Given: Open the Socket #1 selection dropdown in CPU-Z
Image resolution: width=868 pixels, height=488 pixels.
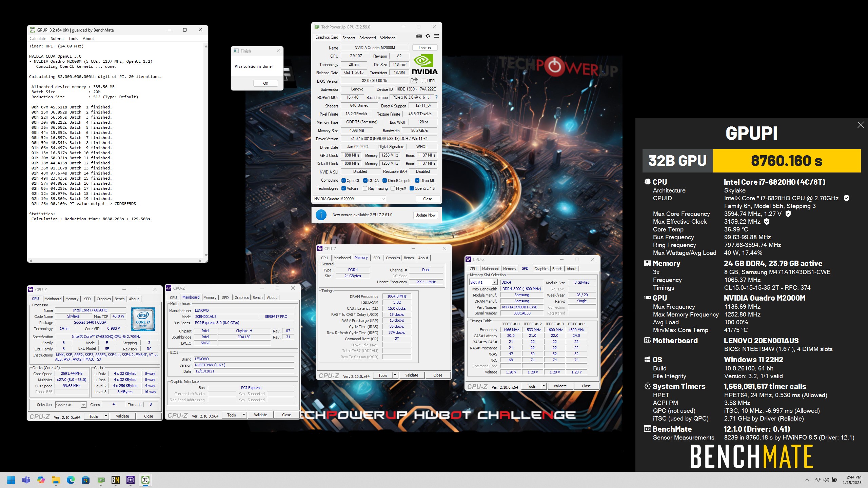Looking at the screenshot, I should point(70,405).
